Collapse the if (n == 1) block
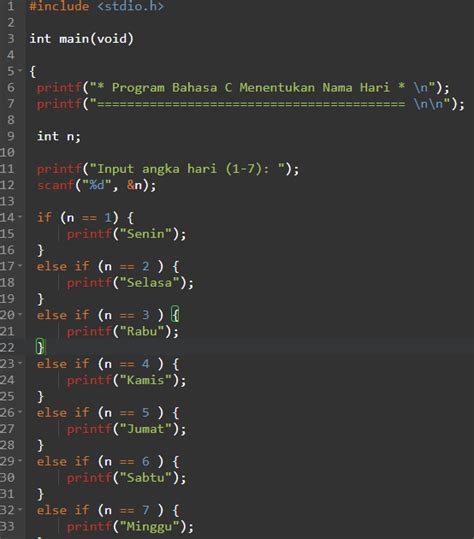 click(x=20, y=217)
